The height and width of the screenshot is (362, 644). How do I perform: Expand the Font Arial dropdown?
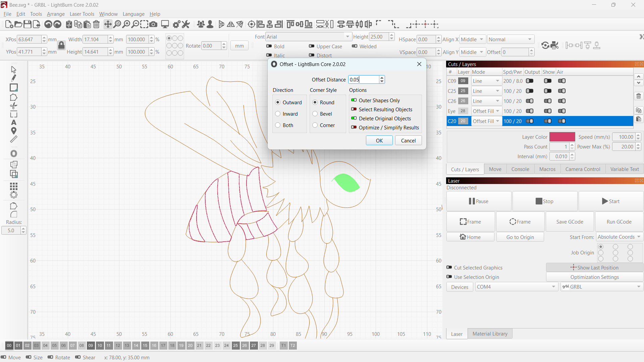pyautogui.click(x=347, y=37)
